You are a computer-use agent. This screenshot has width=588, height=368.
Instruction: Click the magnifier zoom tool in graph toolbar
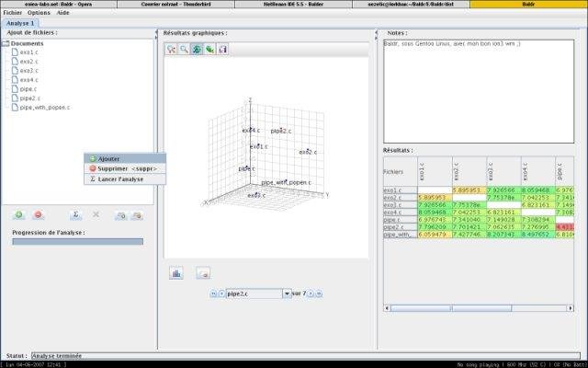(184, 49)
